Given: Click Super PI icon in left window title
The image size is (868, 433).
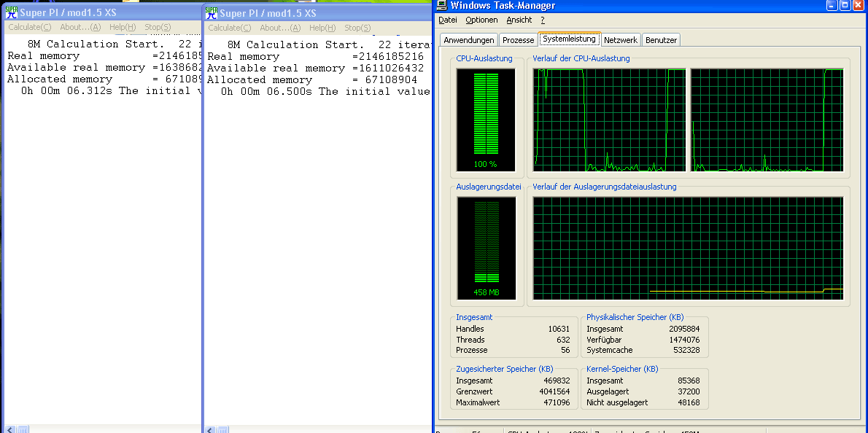Looking at the screenshot, I should point(12,12).
